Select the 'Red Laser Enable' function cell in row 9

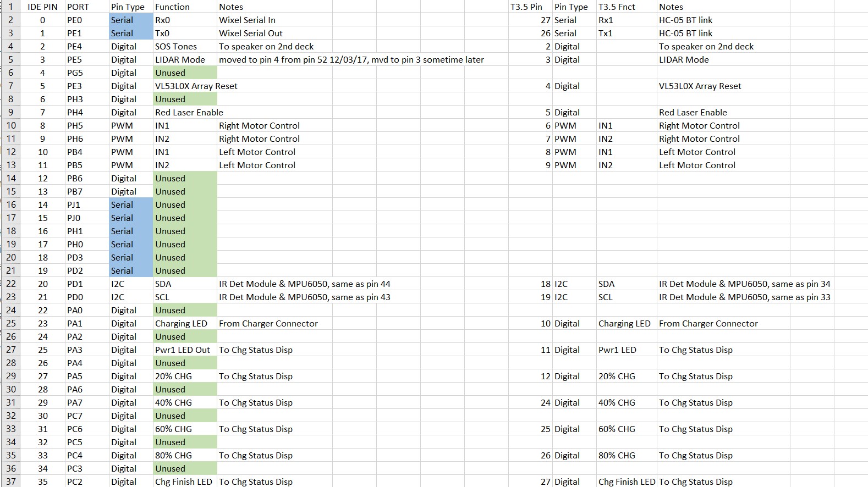pyautogui.click(x=189, y=112)
